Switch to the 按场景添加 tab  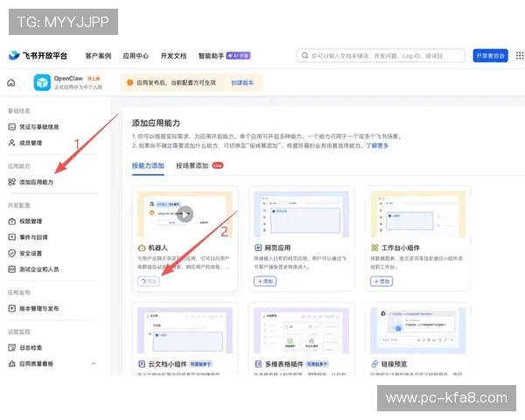point(192,165)
